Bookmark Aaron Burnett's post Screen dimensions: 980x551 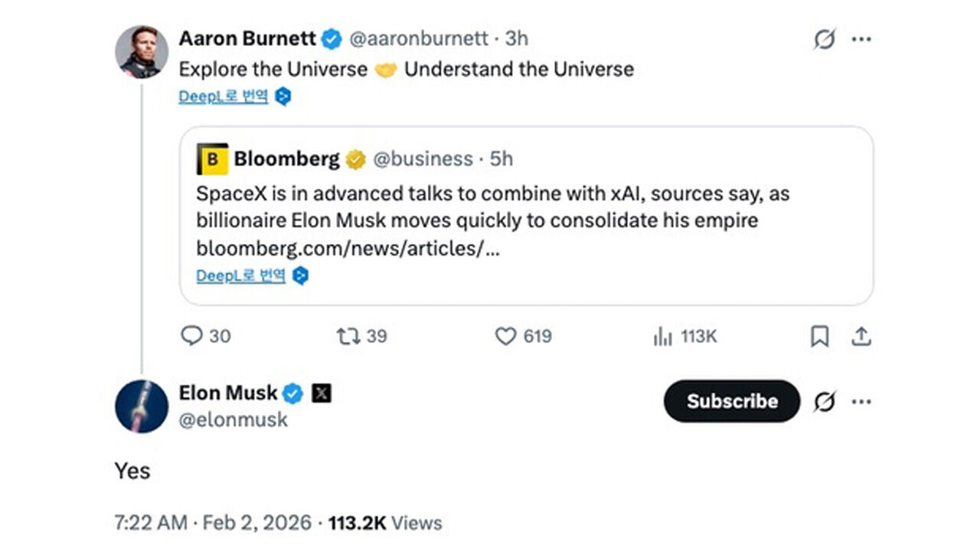[819, 336]
